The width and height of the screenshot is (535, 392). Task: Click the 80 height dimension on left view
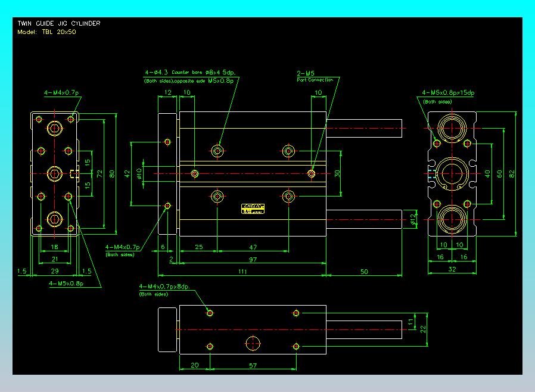pos(111,173)
